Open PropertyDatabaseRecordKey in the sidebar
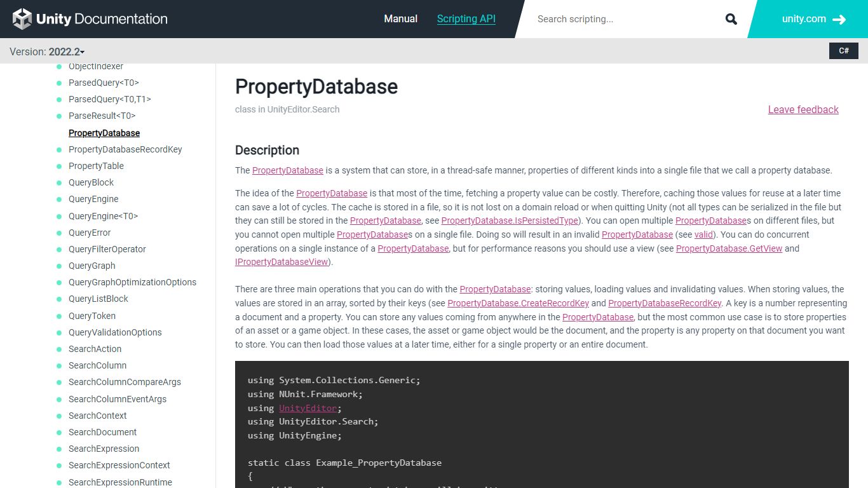The height and width of the screenshot is (488, 868). (125, 149)
